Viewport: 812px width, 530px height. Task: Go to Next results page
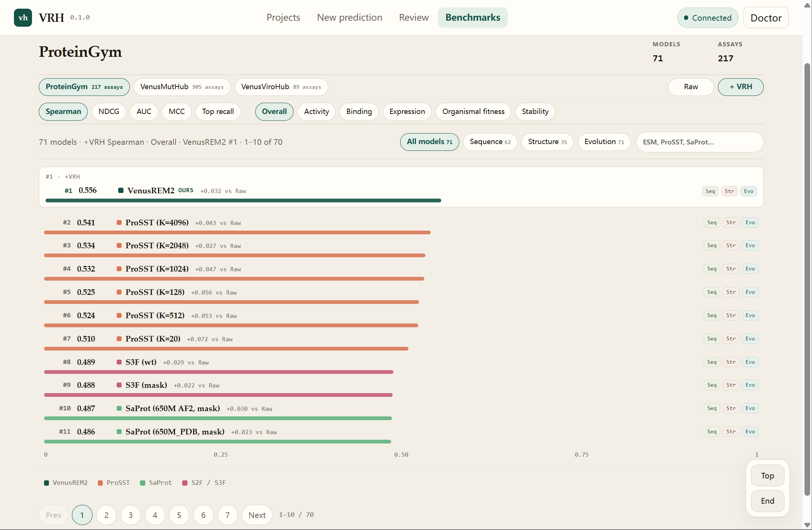(x=257, y=515)
